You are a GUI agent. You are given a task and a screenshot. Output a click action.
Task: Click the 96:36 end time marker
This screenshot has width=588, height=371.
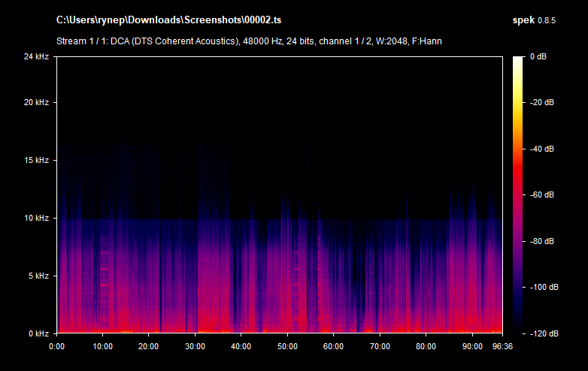[502, 346]
